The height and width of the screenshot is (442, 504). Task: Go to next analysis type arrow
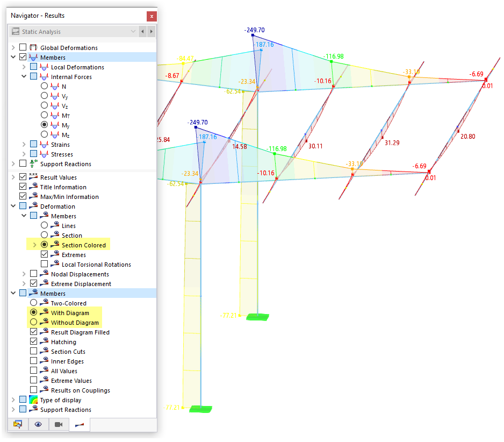coord(152,32)
